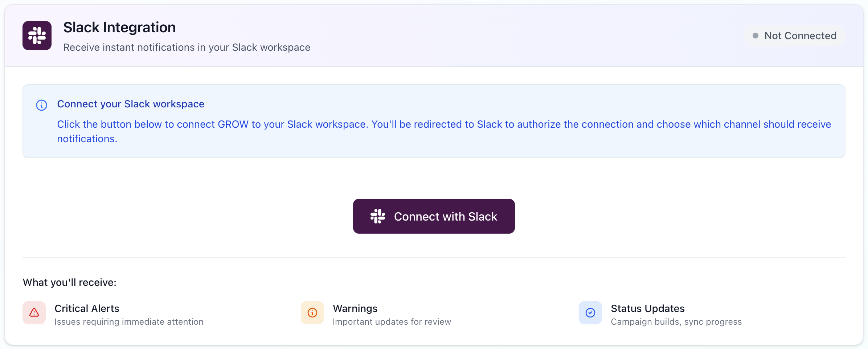This screenshot has height=349, width=868.
Task: Click 'Issues requiring immediate attention' description
Action: click(129, 322)
